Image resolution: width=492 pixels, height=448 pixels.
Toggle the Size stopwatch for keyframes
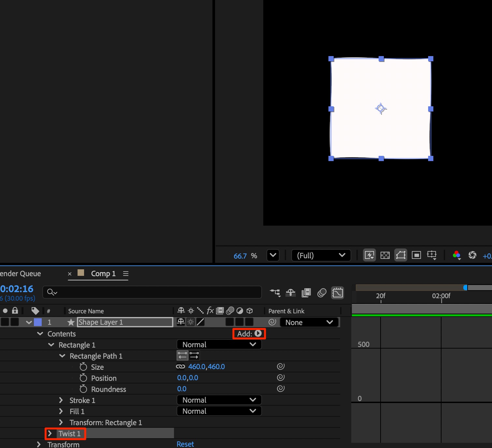83,367
